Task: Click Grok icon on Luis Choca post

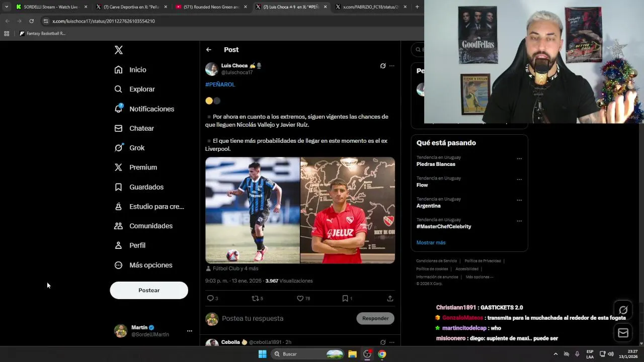Action: point(383,66)
